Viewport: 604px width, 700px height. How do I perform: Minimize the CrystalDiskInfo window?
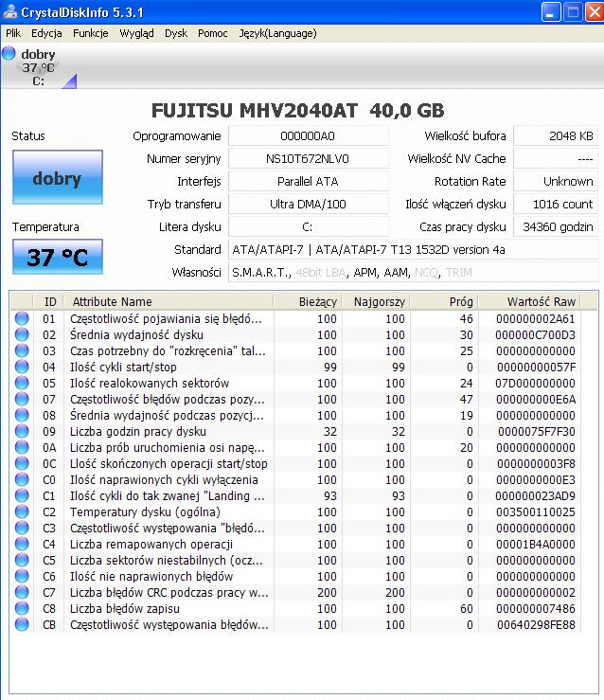[551, 12]
